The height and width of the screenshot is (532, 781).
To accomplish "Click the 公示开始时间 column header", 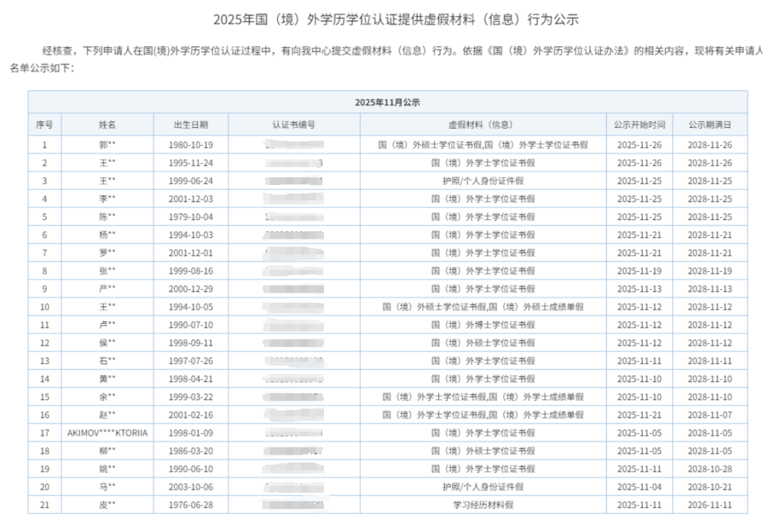I will pyautogui.click(x=640, y=124).
